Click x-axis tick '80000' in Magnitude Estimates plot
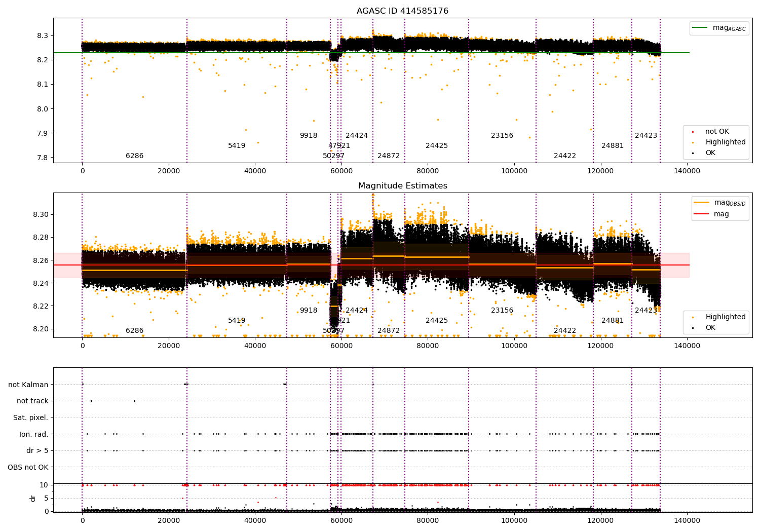Screen dimensions: 760x532 point(428,346)
